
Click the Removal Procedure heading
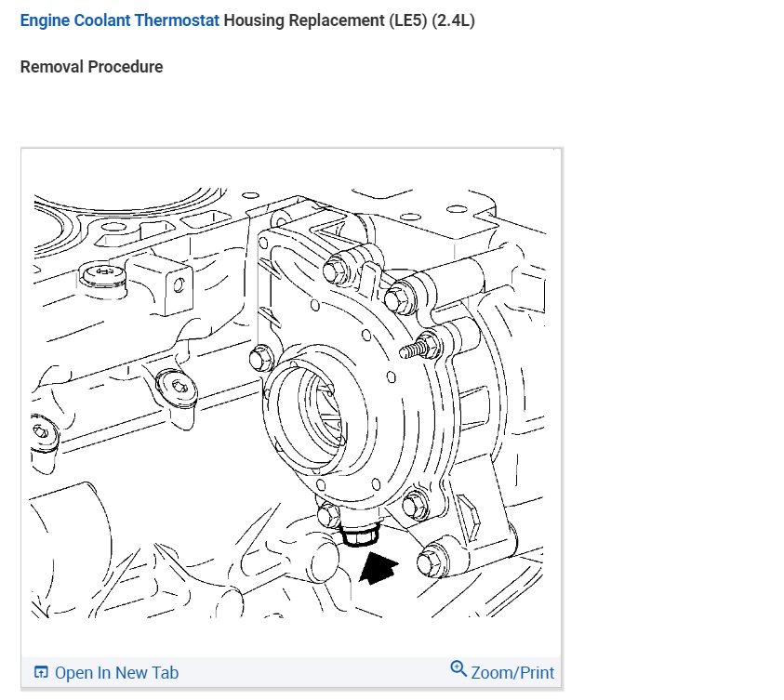coord(91,66)
